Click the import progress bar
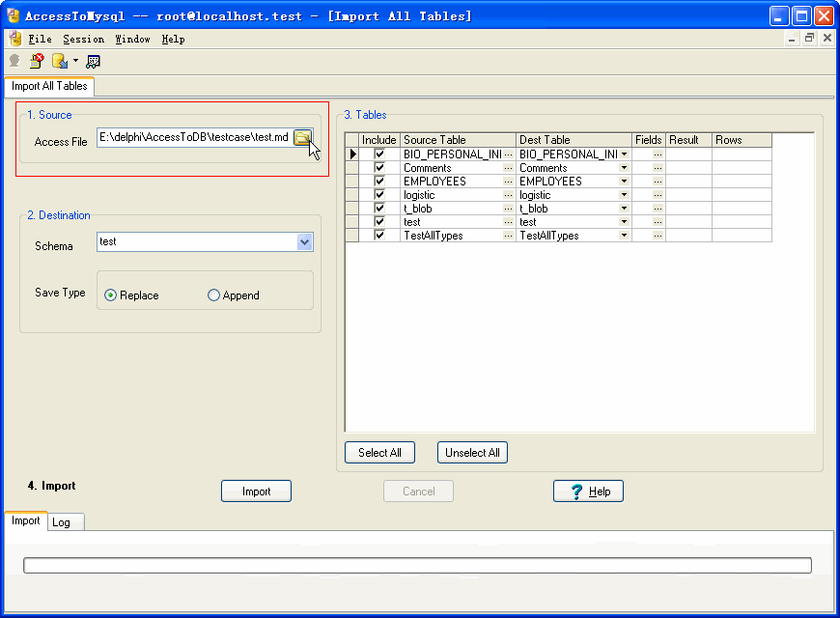840x618 pixels. (417, 566)
